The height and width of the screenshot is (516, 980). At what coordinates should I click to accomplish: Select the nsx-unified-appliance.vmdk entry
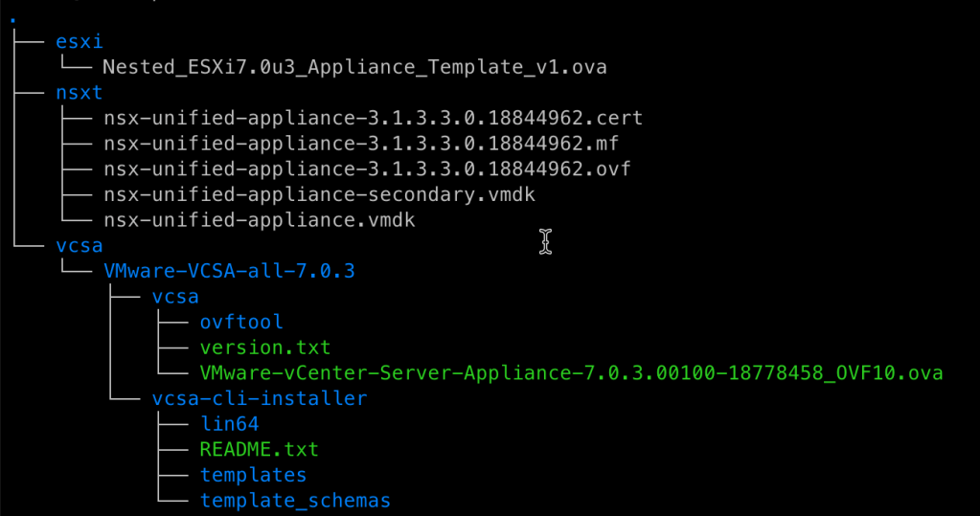click(259, 220)
